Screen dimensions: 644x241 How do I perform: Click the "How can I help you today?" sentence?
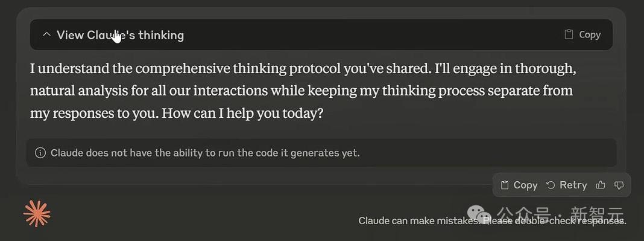coord(243,114)
